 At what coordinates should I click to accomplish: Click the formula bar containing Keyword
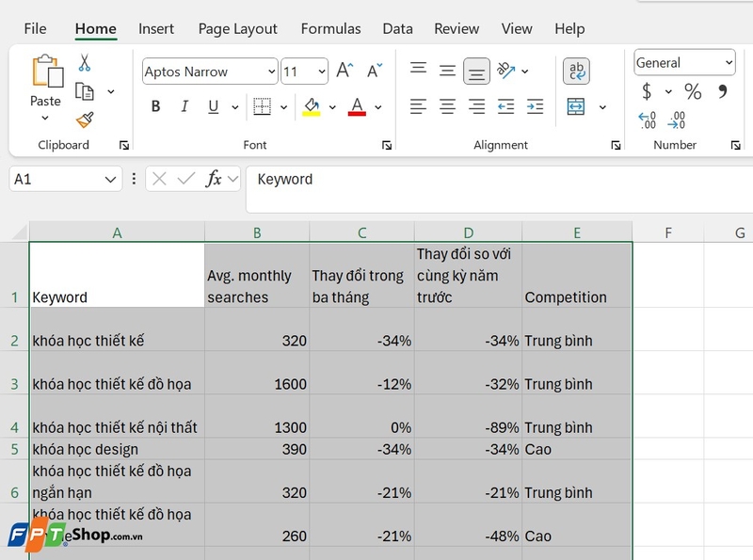pyautogui.click(x=500, y=189)
